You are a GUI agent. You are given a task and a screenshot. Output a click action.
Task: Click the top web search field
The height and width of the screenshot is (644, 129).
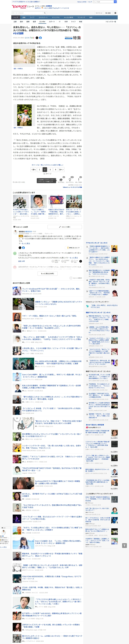point(103,2)
